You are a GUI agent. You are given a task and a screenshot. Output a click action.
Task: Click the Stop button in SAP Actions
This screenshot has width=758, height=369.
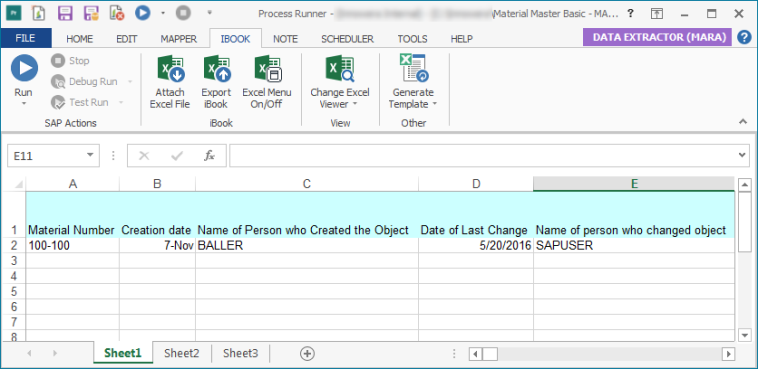(71, 61)
